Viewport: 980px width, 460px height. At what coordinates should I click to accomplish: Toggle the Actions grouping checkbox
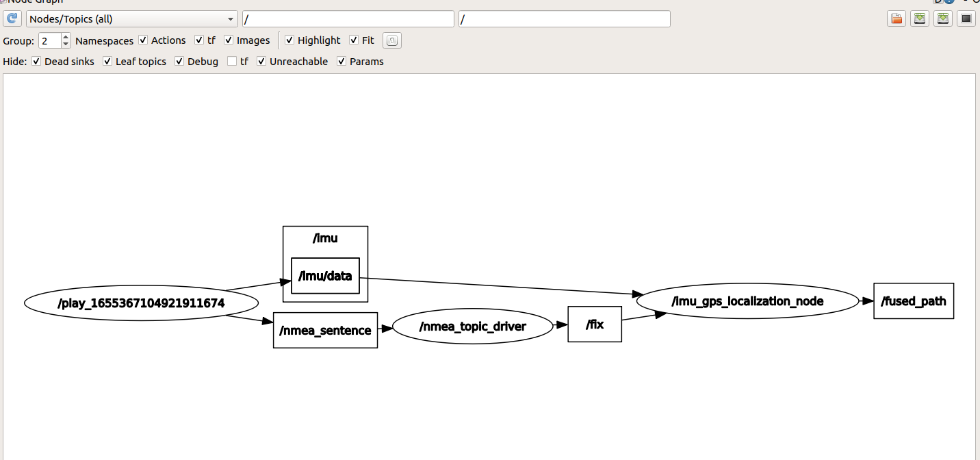tap(143, 40)
